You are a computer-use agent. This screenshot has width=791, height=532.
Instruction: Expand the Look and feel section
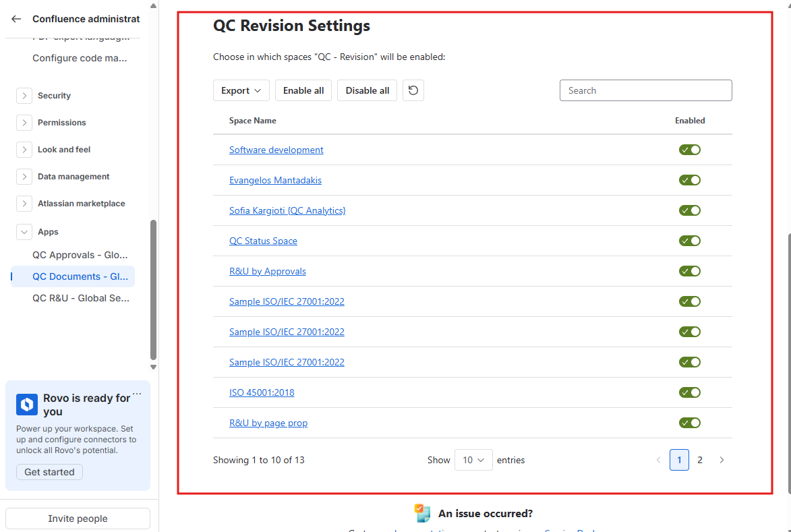pyautogui.click(x=24, y=150)
